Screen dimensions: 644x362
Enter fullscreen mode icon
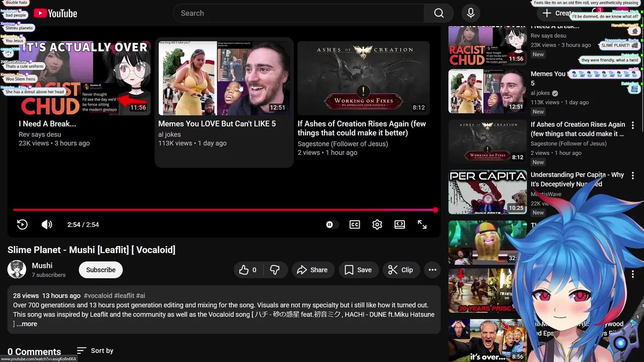[422, 225]
